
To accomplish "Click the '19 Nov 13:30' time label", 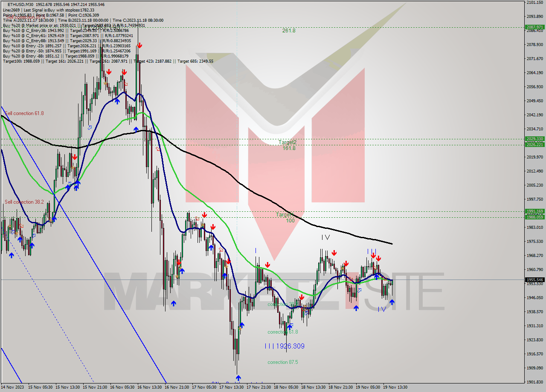I will pos(395,388).
